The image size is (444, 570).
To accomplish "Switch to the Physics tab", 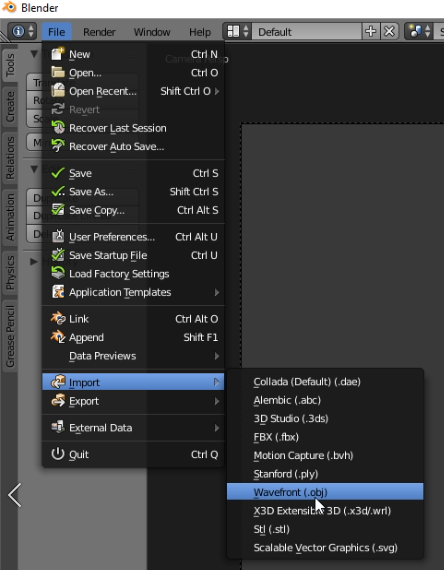I will point(10,273).
